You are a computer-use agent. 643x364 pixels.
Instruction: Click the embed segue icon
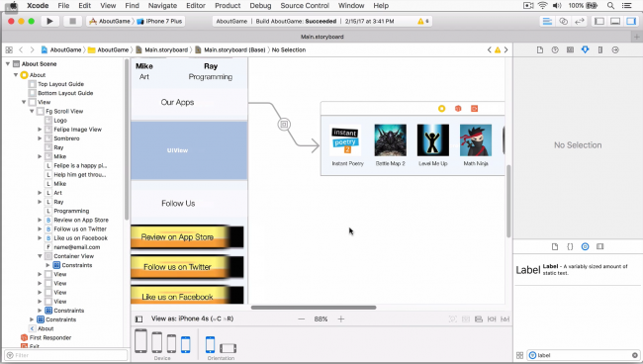pyautogui.click(x=284, y=125)
